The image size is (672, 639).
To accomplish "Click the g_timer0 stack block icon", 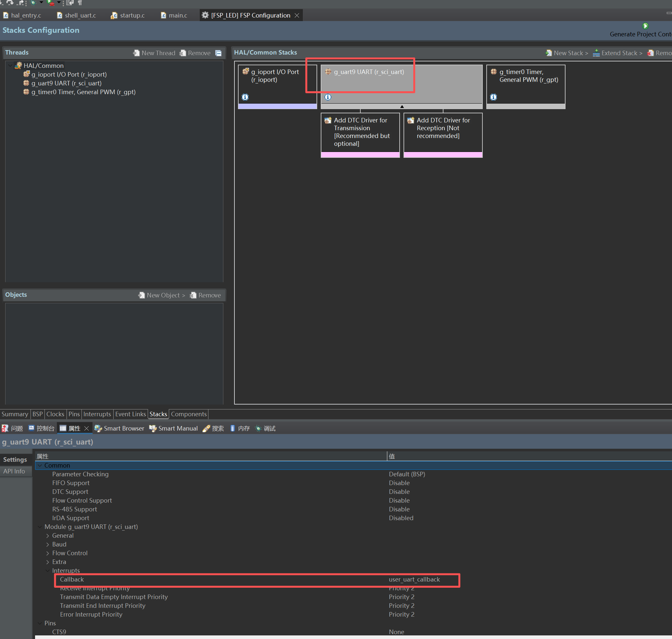I will coord(493,71).
